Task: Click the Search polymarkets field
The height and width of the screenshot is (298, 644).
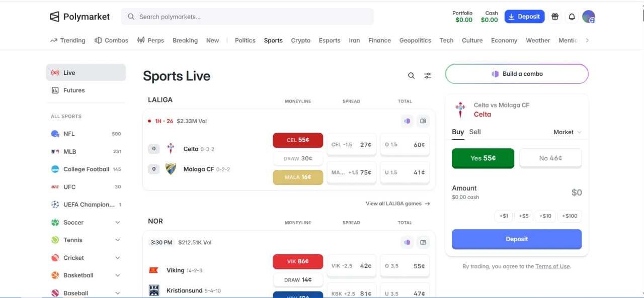Action: pos(248,17)
